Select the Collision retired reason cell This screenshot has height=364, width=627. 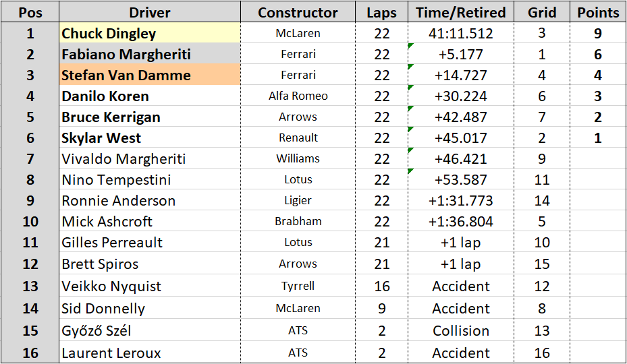pos(461,330)
